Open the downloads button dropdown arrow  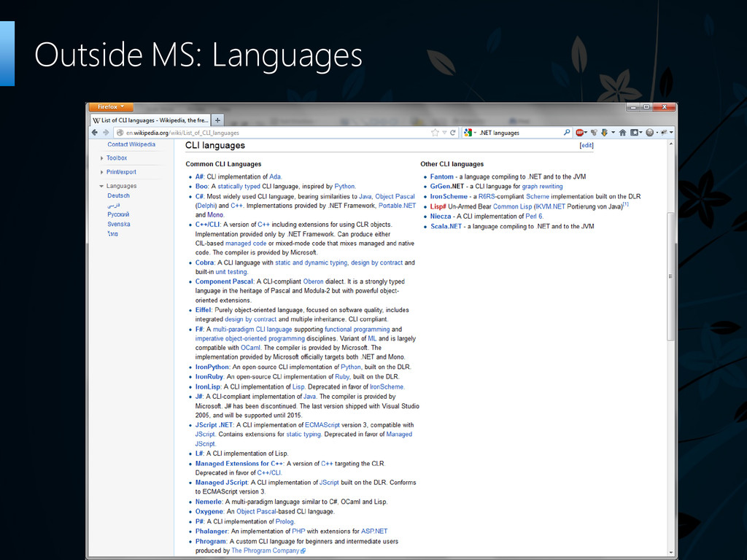pos(613,133)
